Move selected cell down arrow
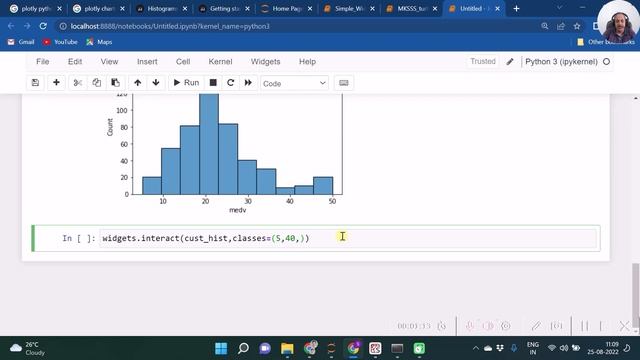This screenshot has width=640, height=360. pyautogui.click(x=156, y=83)
